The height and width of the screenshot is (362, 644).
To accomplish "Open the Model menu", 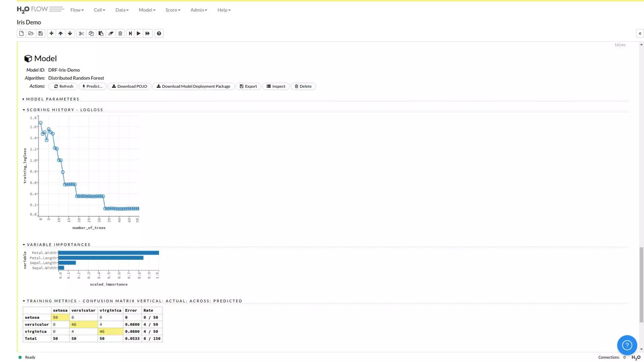I will coord(147,10).
